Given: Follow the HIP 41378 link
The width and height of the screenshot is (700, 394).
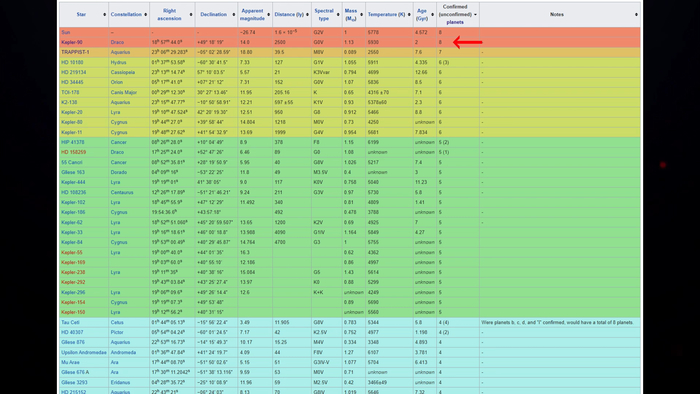Looking at the screenshot, I should click(73, 142).
